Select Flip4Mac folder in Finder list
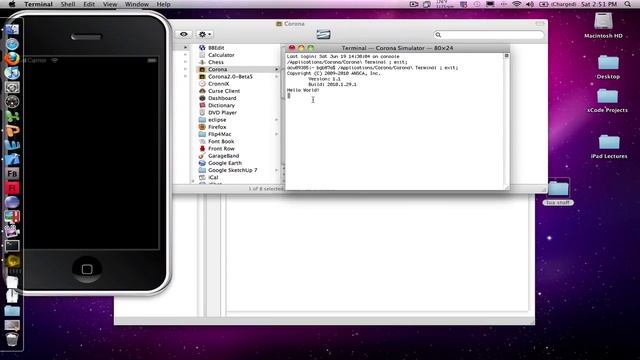This screenshot has width=640, height=360. coord(220,134)
